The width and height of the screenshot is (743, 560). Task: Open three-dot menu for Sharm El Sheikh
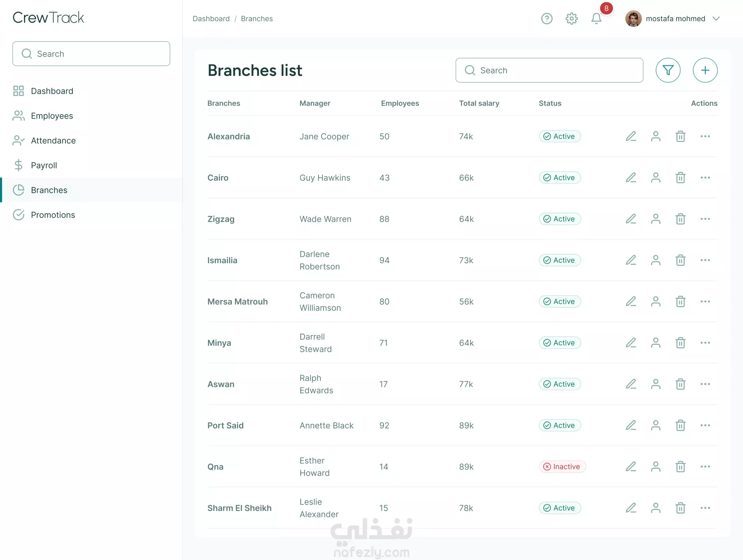click(705, 508)
